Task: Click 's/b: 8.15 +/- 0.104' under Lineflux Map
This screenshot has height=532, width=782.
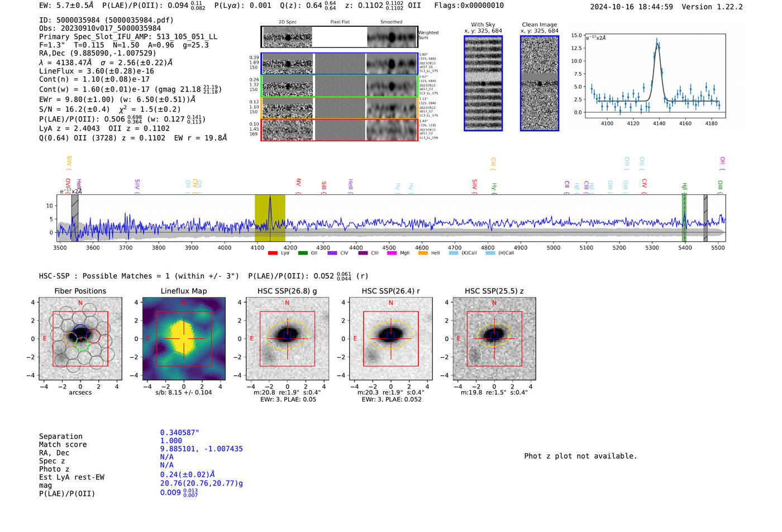Action: pos(184,392)
